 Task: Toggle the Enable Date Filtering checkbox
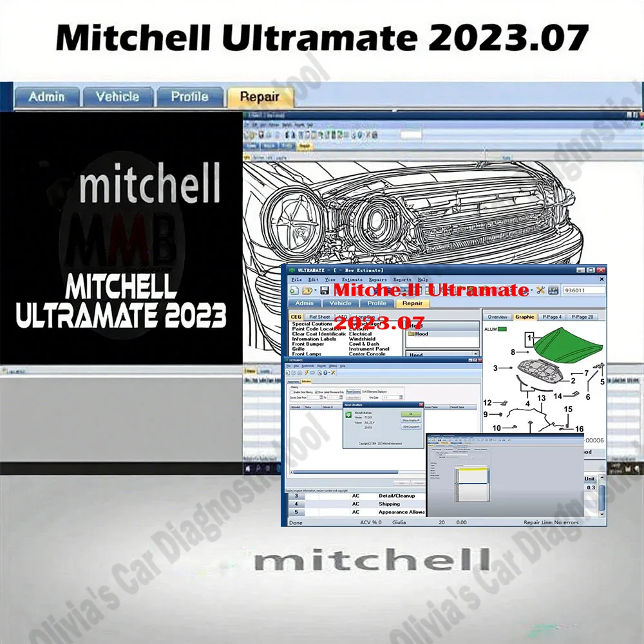pyautogui.click(x=292, y=392)
